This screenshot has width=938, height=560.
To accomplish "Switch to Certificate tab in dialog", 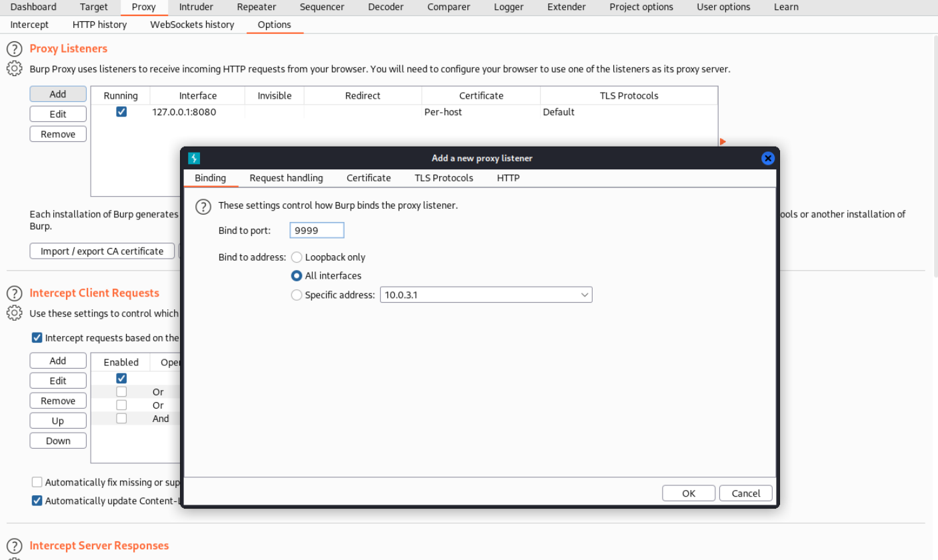I will (x=369, y=178).
